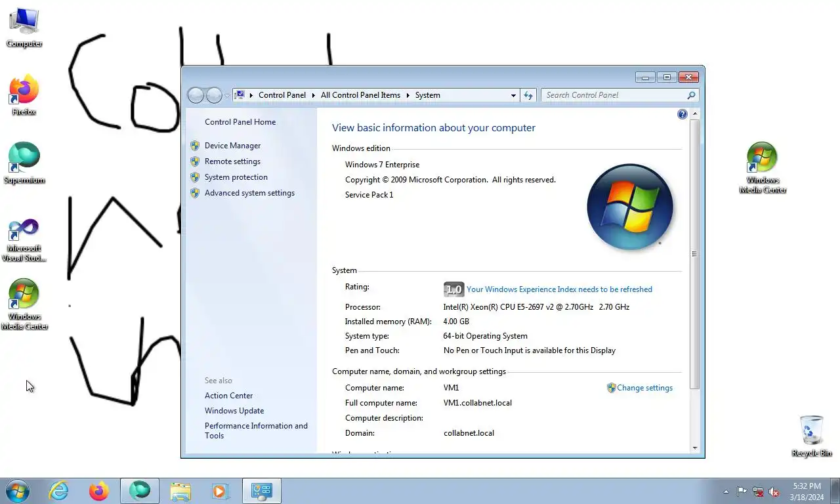Select System in the breadcrumb
Screen dimensions: 840x504
pos(427,95)
